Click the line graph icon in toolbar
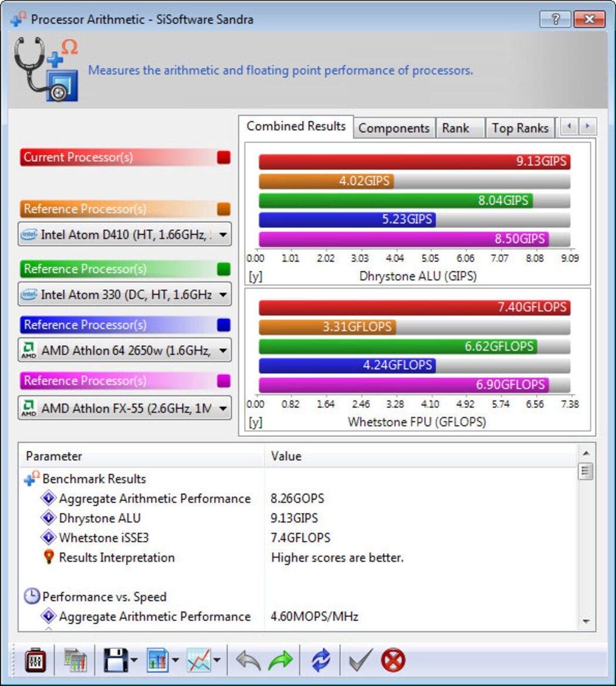This screenshot has width=616, height=686. point(199,660)
